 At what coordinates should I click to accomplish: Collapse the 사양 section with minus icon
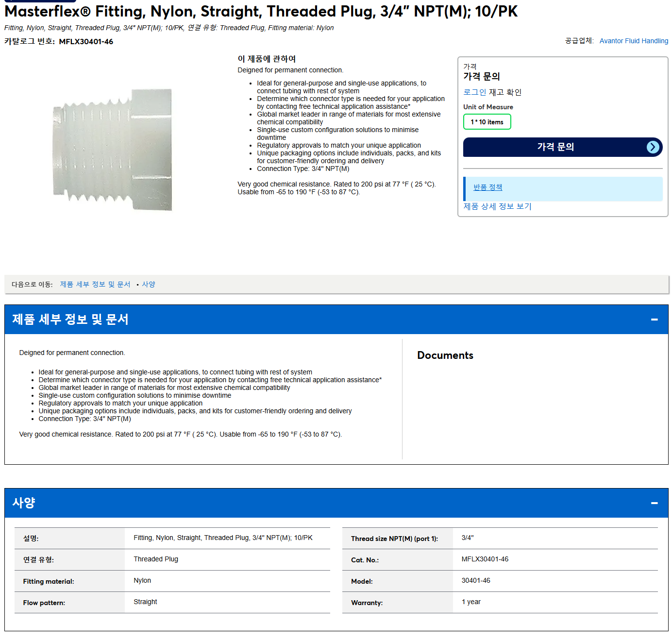pos(654,503)
